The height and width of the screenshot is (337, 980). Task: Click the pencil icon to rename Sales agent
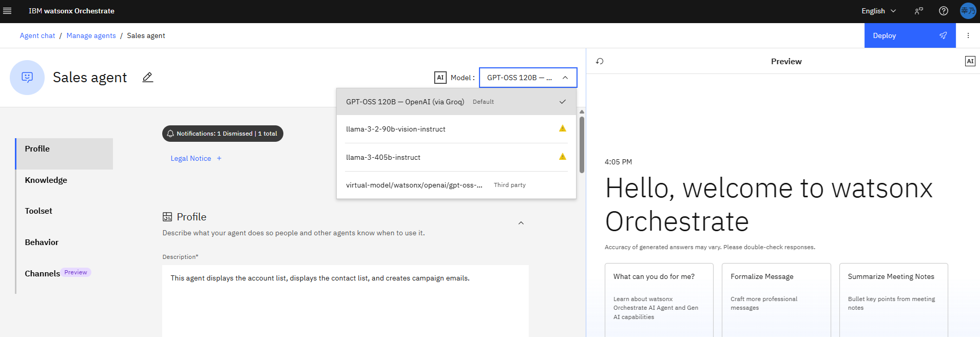pyautogui.click(x=148, y=78)
